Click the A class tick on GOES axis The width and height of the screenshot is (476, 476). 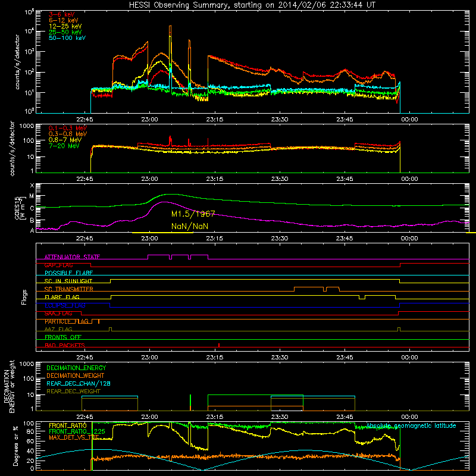pos(32,230)
